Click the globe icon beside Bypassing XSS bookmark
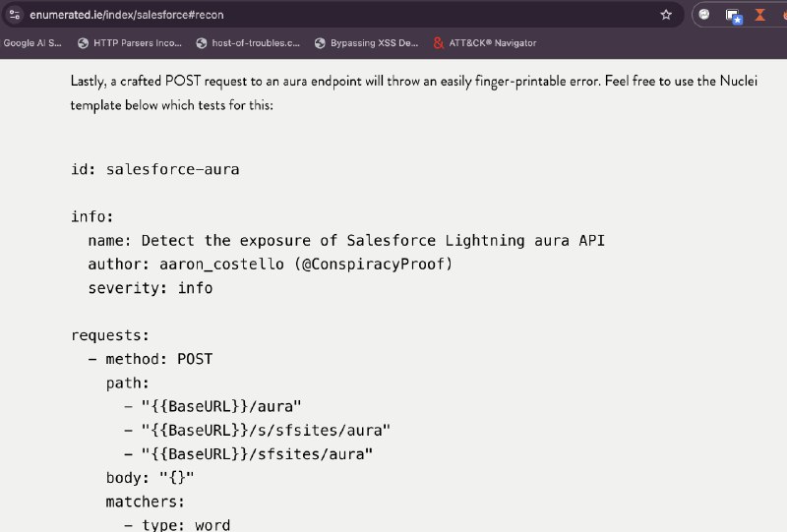This screenshot has width=787, height=532. click(x=321, y=42)
